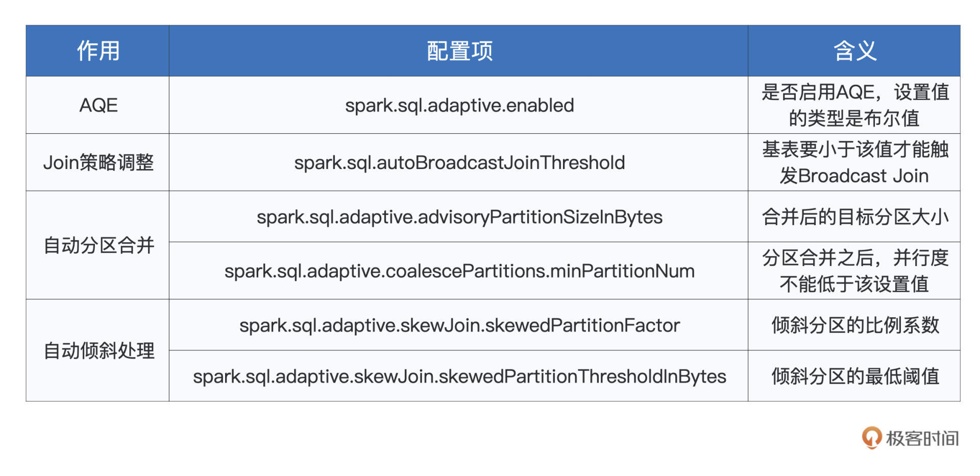The width and height of the screenshot is (980, 476).
Task: Click skewedPartitionThresholdInBytes config entry
Action: pos(459,376)
